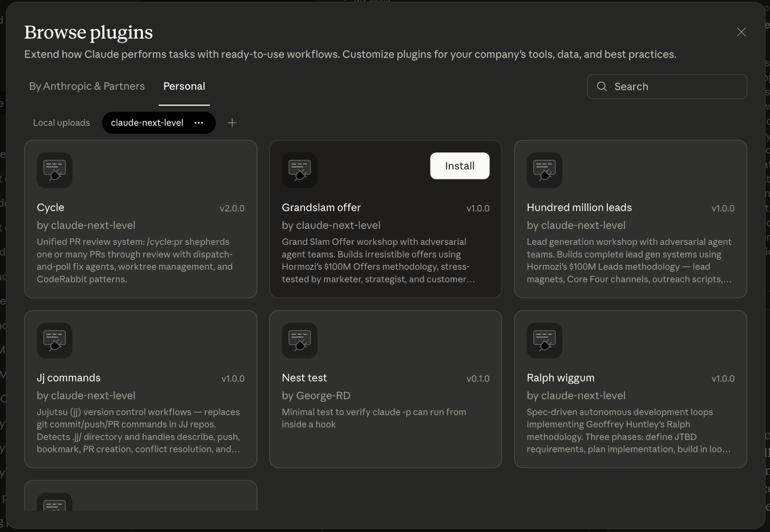Open the Nest test title

coord(304,378)
